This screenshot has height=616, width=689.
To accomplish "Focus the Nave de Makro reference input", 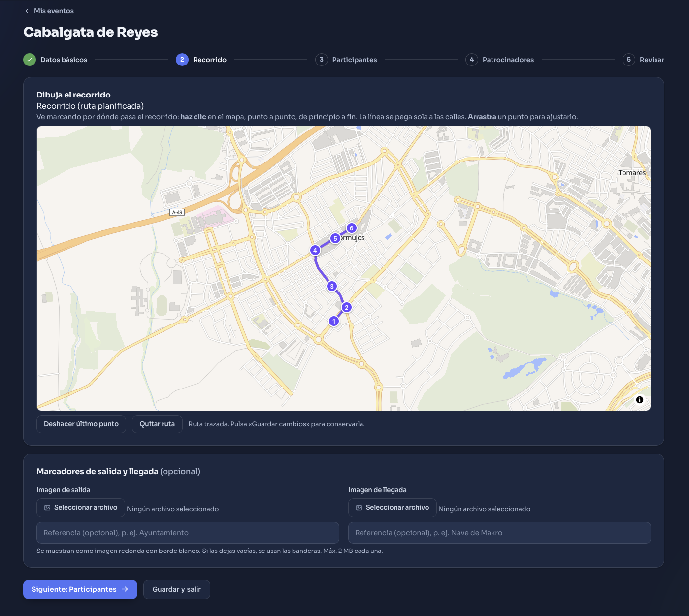I will (x=499, y=533).
